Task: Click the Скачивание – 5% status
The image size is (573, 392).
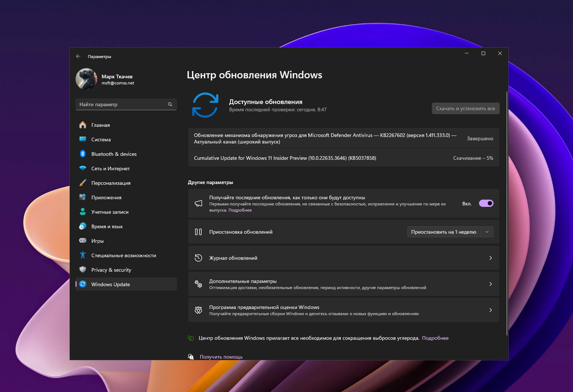Action: pyautogui.click(x=473, y=158)
